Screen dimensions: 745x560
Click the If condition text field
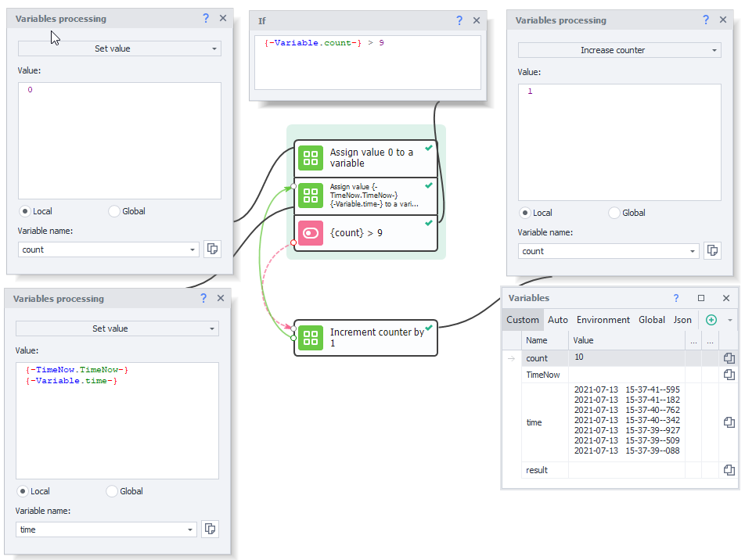366,62
